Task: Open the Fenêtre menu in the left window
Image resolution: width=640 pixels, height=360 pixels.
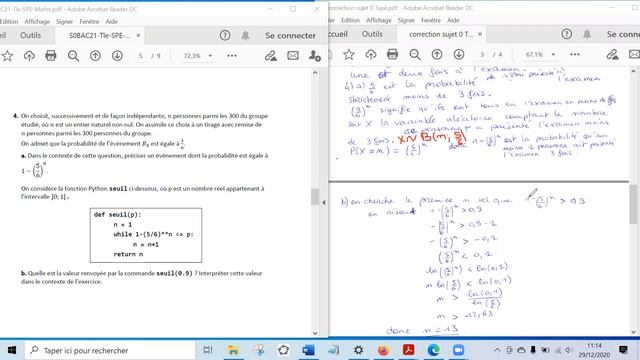Action: 89,22
